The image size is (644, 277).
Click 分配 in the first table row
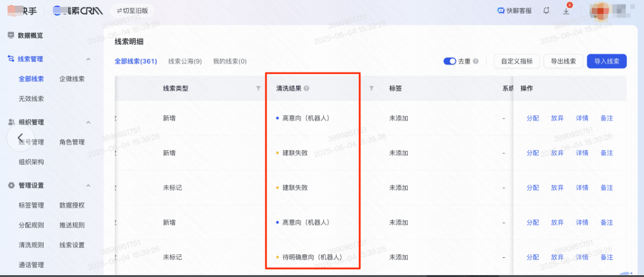tap(533, 118)
